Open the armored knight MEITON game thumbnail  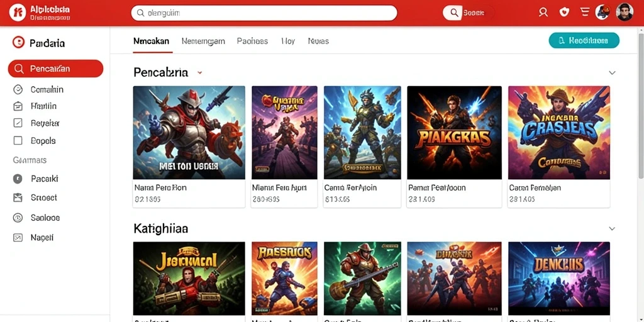(x=189, y=132)
